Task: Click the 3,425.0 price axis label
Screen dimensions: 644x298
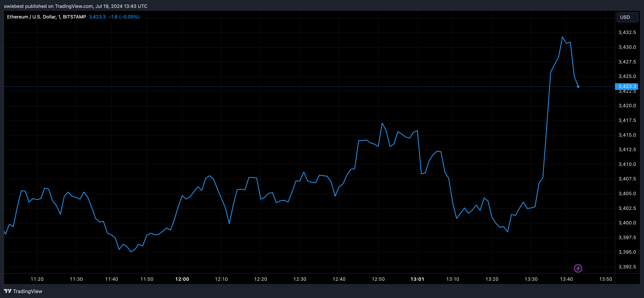Action: (627, 76)
